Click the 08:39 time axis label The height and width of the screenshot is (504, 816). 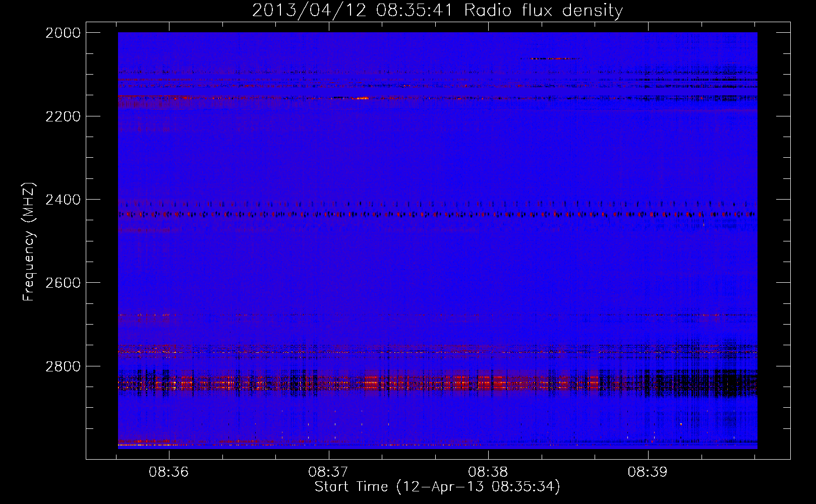tap(648, 472)
